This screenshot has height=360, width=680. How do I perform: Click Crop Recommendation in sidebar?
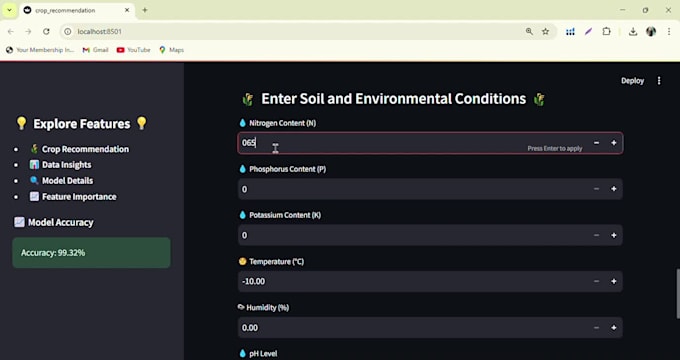point(79,149)
